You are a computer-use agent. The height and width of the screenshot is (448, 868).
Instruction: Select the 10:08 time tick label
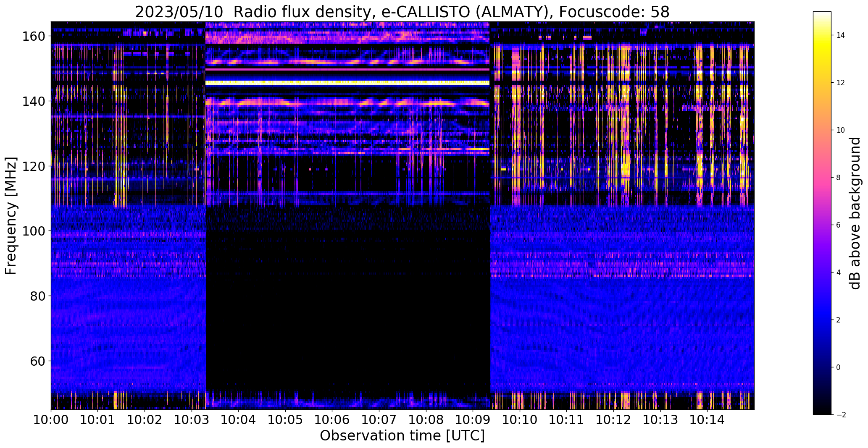click(426, 419)
